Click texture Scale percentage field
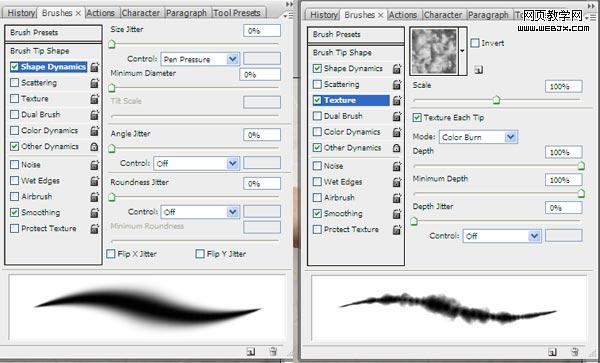The image size is (600, 363). [x=564, y=86]
